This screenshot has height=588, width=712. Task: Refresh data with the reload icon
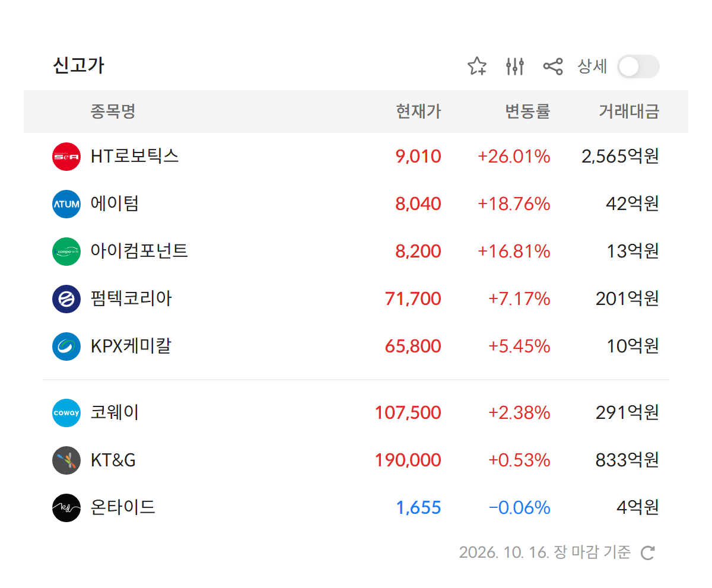tap(648, 553)
